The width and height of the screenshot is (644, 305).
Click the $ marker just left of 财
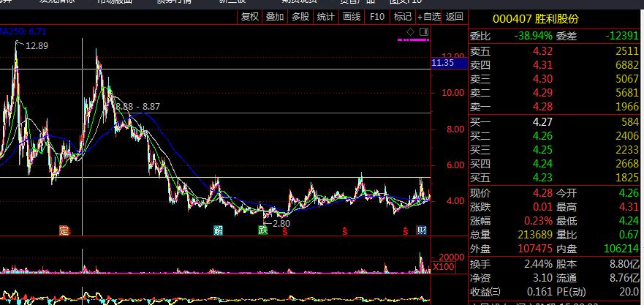coord(405,232)
